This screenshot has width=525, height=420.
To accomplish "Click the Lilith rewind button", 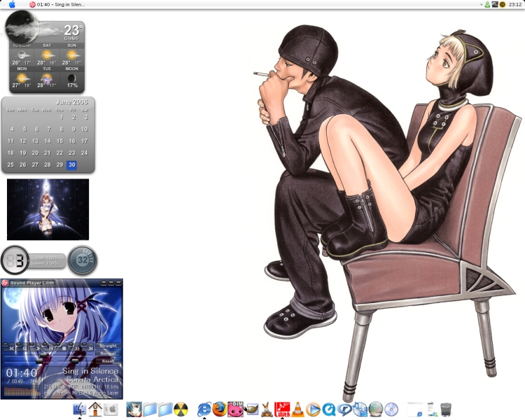I will click(x=24, y=349).
